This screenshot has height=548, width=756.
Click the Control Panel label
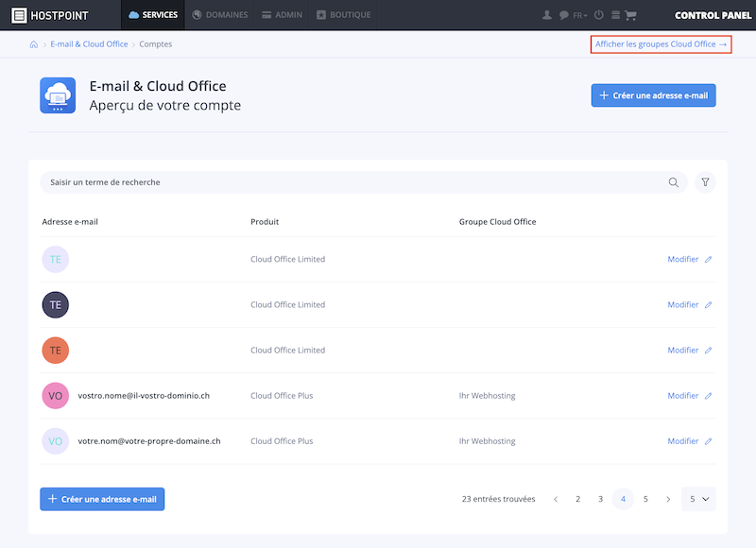pyautogui.click(x=713, y=15)
